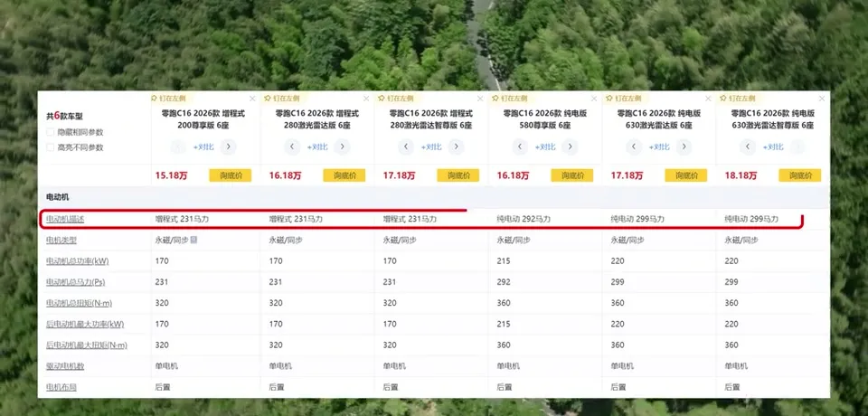This screenshot has width=868, height=416.
Task: Add 增程式 200尊享版 via +对比
Action: tap(203, 147)
